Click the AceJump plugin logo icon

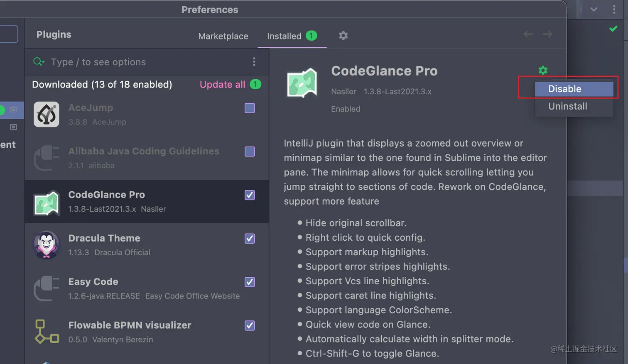point(47,114)
